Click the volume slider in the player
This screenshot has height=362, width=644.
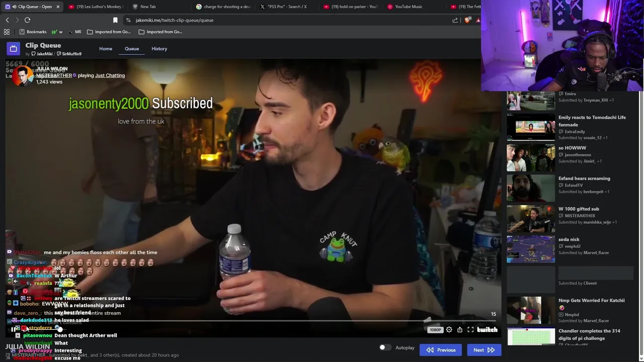click(45, 329)
